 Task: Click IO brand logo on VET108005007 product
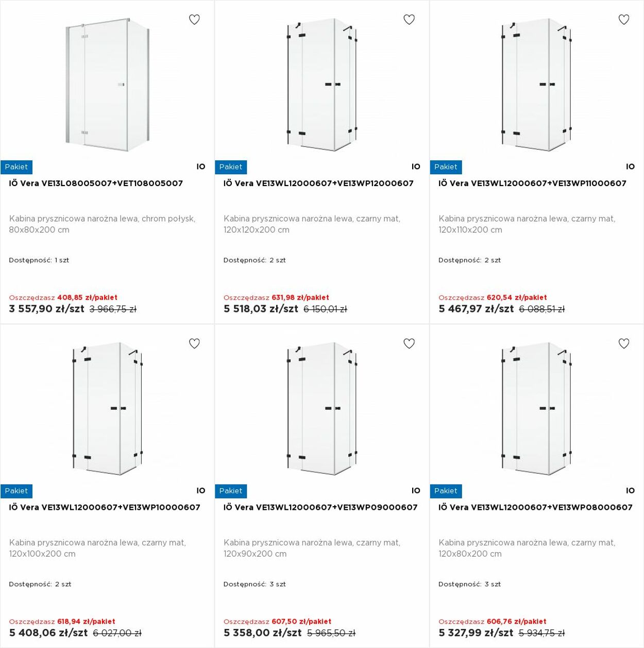pos(201,167)
